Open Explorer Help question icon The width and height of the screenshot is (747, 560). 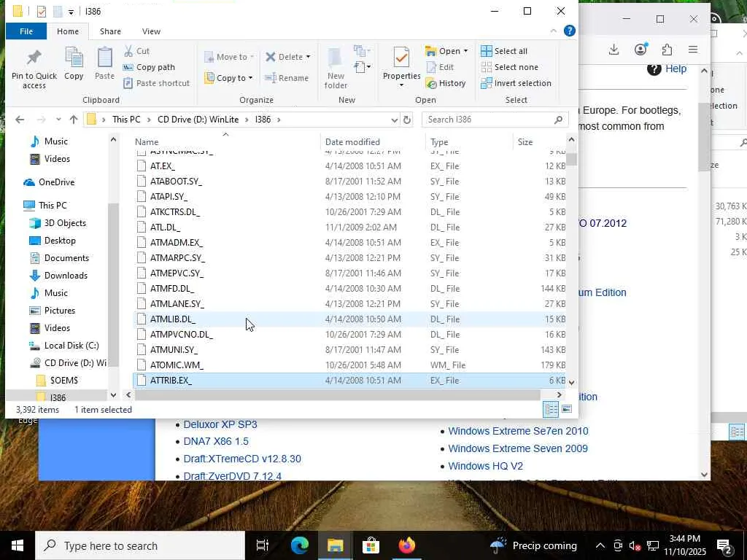569,31
